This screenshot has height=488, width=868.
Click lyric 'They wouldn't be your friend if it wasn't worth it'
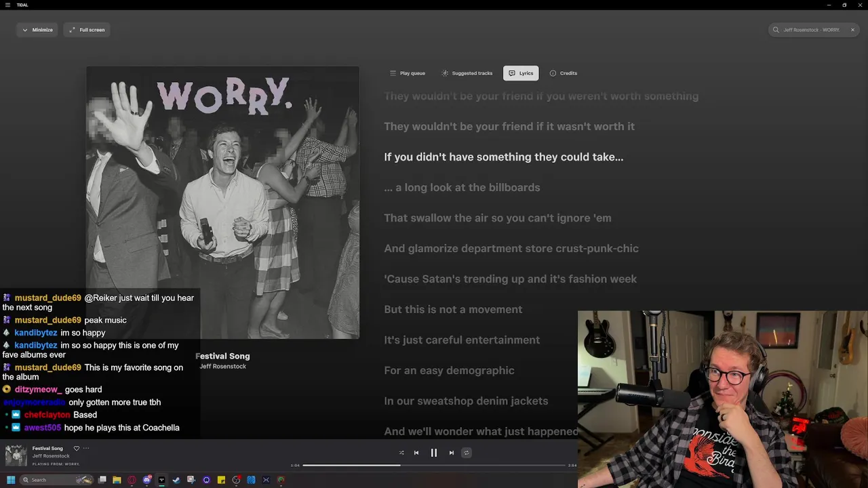(509, 127)
